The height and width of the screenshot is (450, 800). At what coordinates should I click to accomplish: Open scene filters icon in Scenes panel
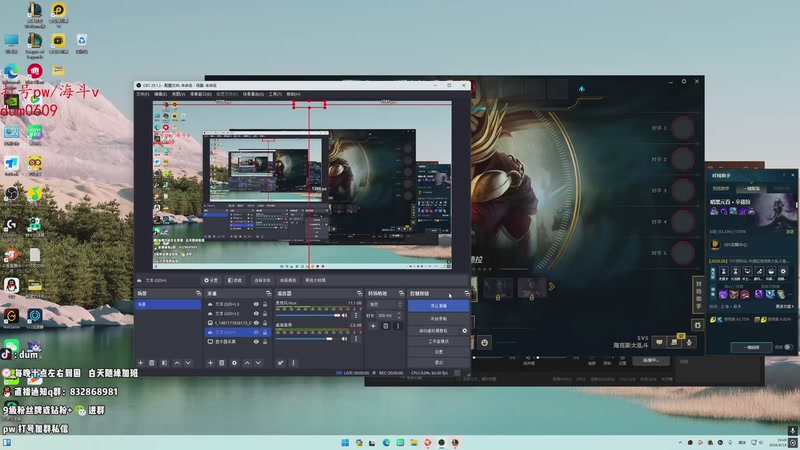pos(164,363)
